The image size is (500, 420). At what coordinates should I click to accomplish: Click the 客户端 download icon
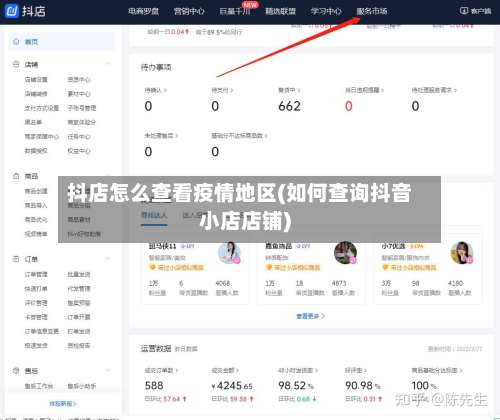click(464, 11)
